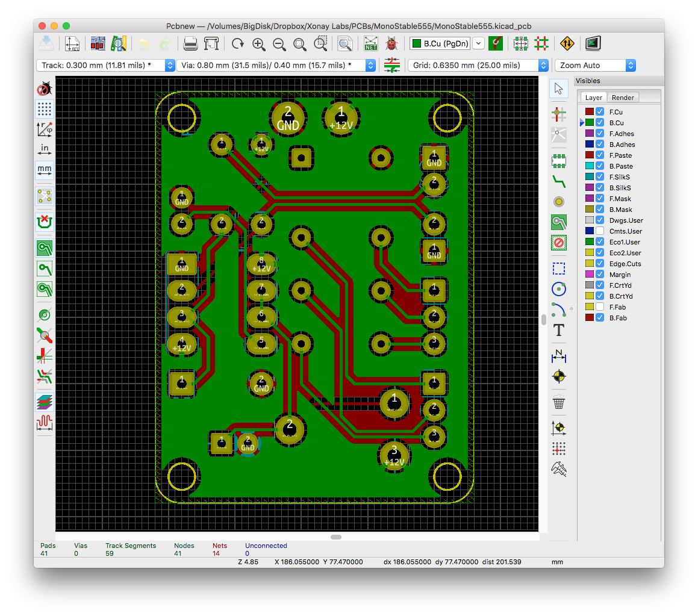Click the horizontal scrollbar below the canvas
Screen dimensions: 698x616
[336, 537]
